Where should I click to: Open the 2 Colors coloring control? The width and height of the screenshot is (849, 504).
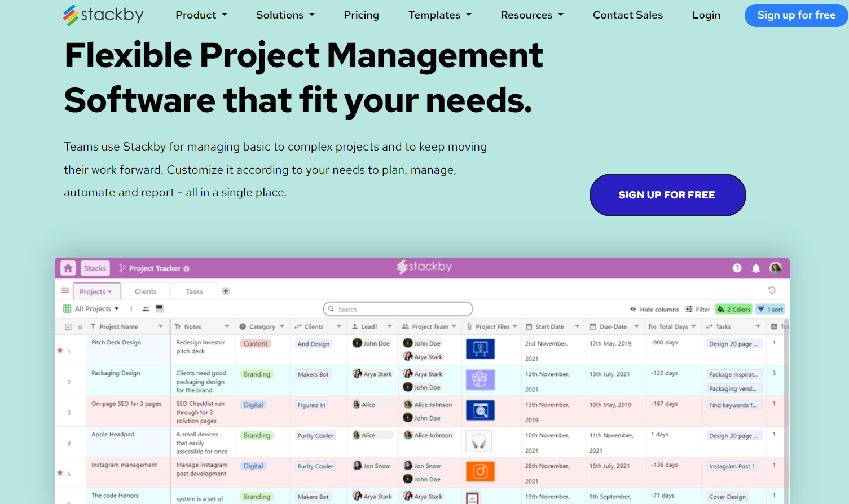(x=733, y=309)
